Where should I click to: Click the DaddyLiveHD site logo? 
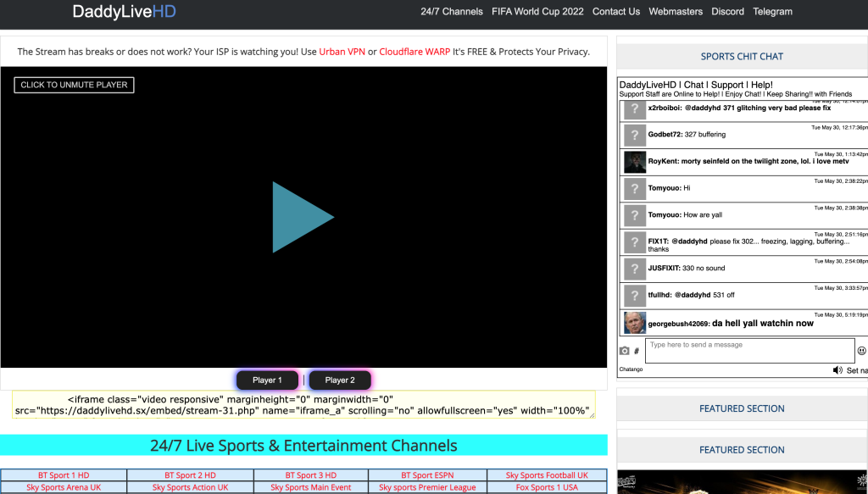click(124, 12)
